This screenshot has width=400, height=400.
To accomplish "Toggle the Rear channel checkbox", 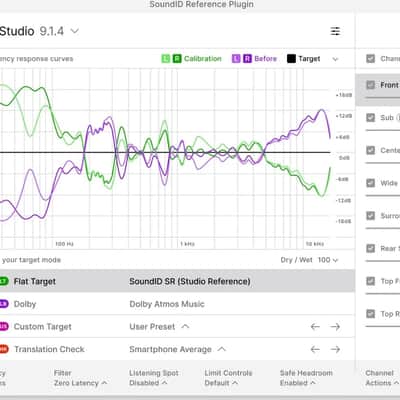I will [x=370, y=248].
